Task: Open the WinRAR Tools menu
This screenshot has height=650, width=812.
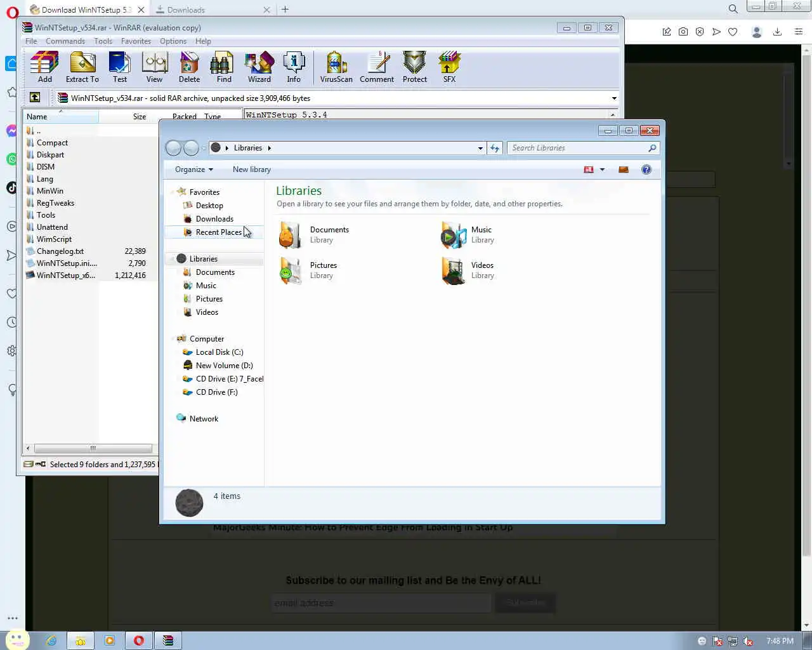Action: pyautogui.click(x=103, y=41)
